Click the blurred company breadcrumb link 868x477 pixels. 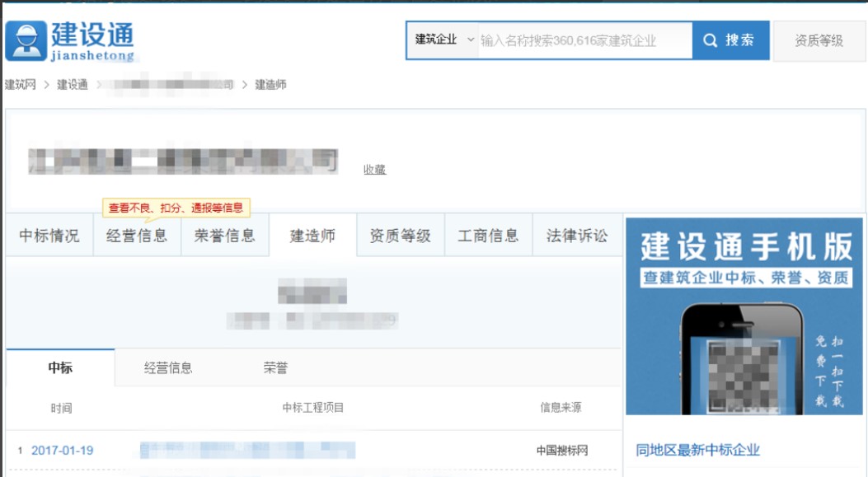pos(171,85)
